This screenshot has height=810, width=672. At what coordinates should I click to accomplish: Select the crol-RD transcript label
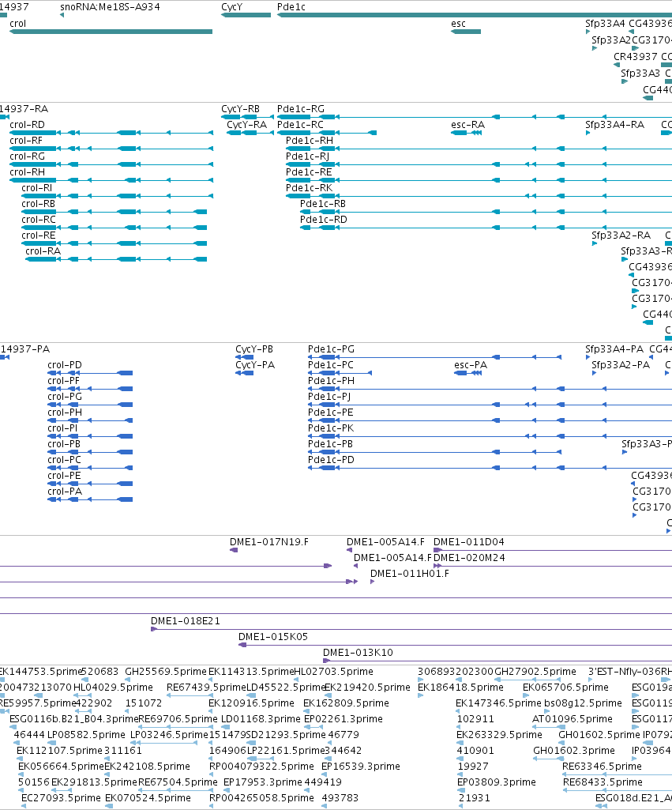(28, 125)
